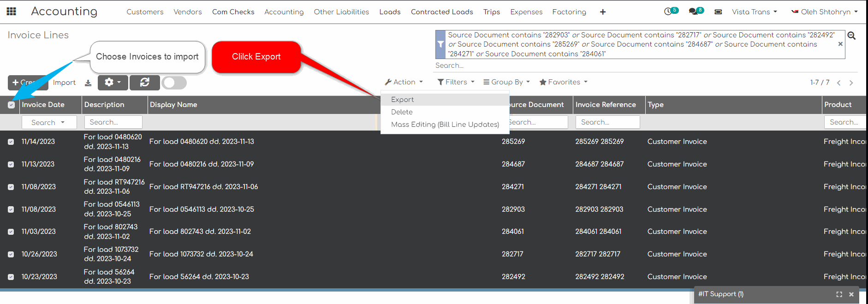Select Export from the Action menu

click(402, 100)
